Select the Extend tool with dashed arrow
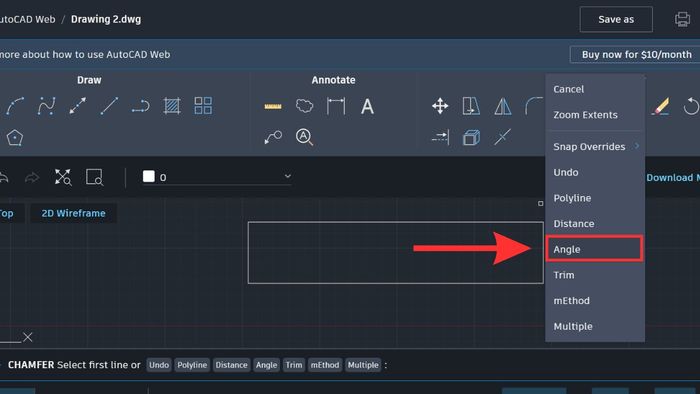 pyautogui.click(x=440, y=137)
